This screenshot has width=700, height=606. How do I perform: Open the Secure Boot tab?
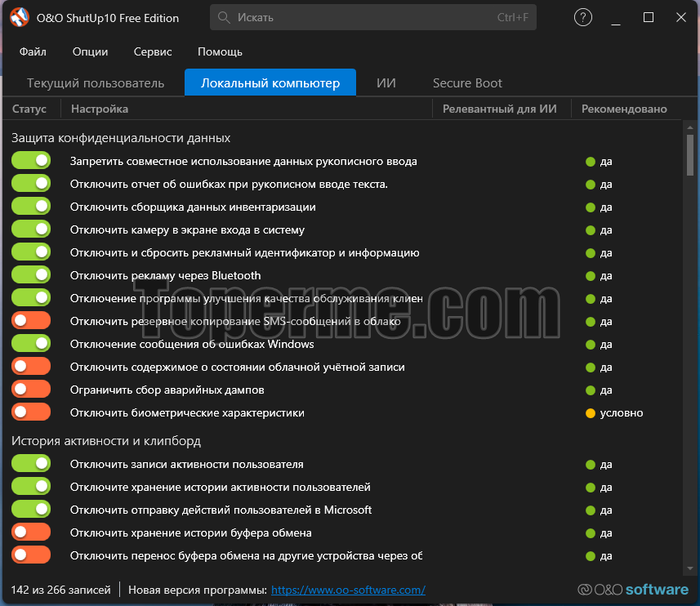click(x=467, y=83)
